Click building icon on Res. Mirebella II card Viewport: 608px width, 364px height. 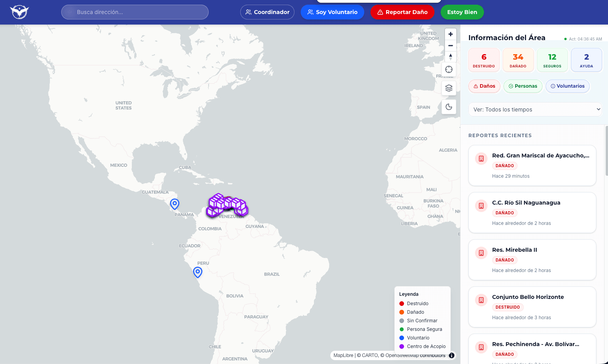pyautogui.click(x=481, y=253)
